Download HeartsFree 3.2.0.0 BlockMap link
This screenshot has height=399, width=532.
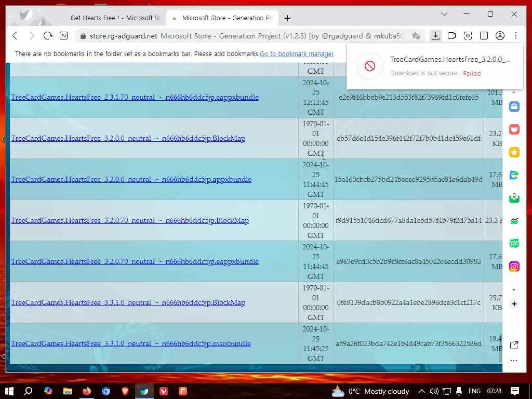[x=128, y=138]
